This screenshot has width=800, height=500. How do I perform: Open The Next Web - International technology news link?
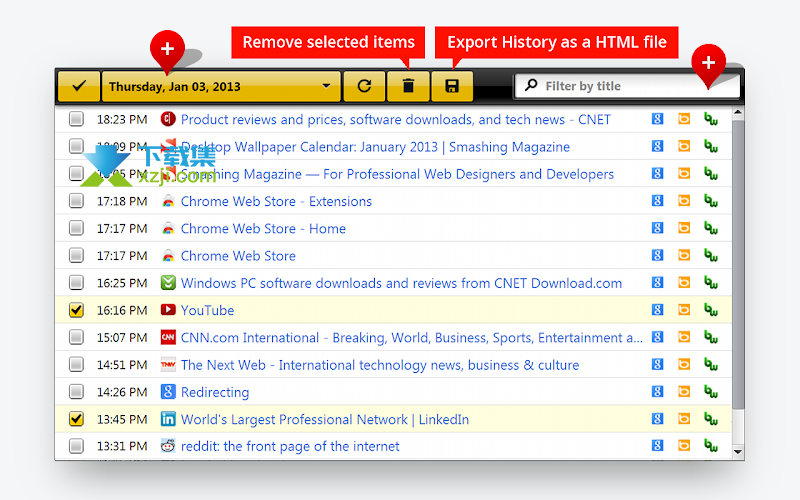(x=380, y=365)
